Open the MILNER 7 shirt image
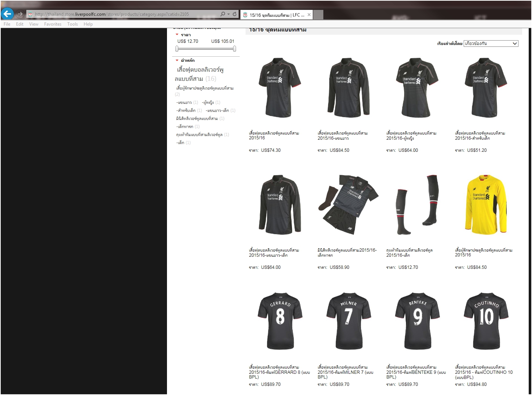Screen dimensions: 532x395 pos(348,321)
